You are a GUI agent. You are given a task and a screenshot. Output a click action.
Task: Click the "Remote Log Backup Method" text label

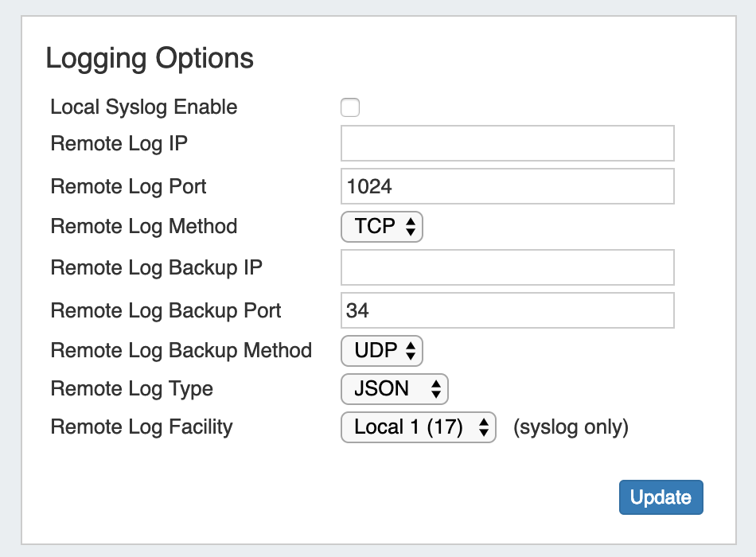(181, 350)
